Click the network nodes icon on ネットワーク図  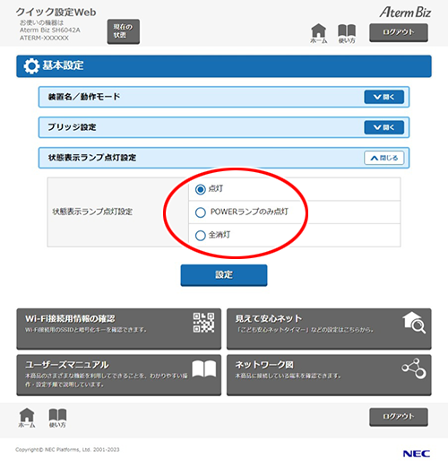[x=414, y=368]
